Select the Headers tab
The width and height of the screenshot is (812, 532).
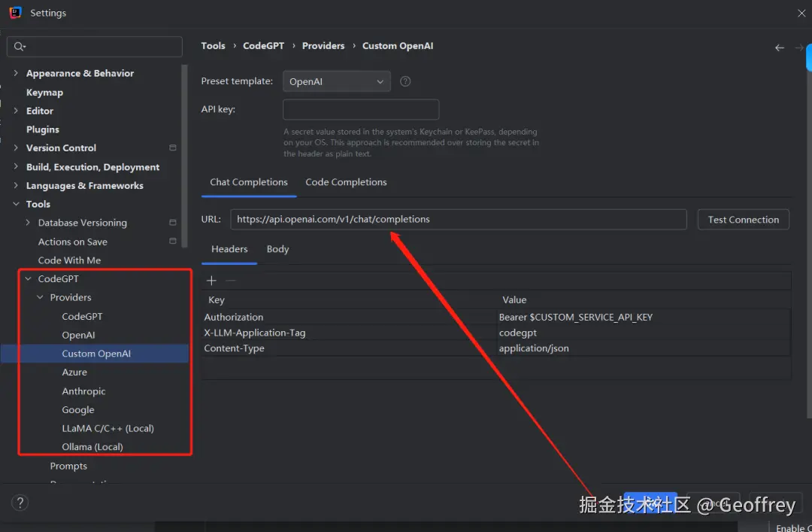[229, 249]
